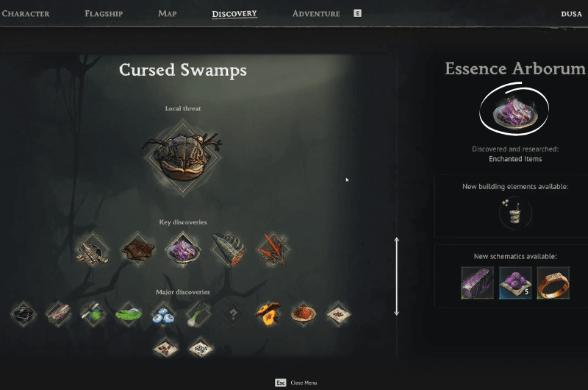This screenshot has height=390, width=588.
Task: Click the Esc Close Menu button
Action: click(x=296, y=383)
